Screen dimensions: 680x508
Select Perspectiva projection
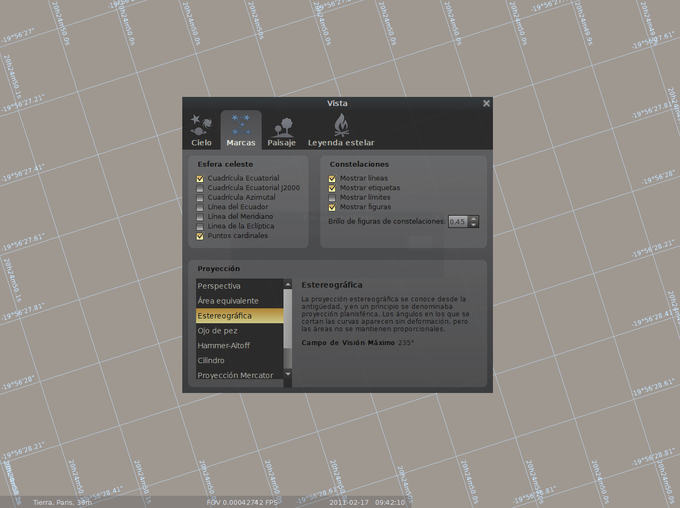[x=239, y=286]
